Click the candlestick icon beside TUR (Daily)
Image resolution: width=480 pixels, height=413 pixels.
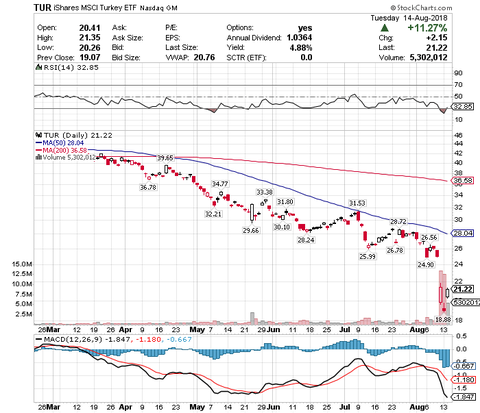39,135
